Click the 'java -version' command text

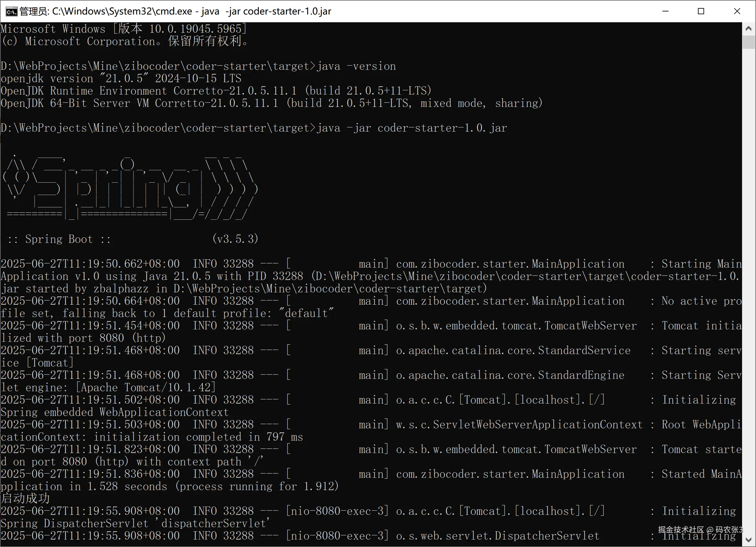(356, 66)
